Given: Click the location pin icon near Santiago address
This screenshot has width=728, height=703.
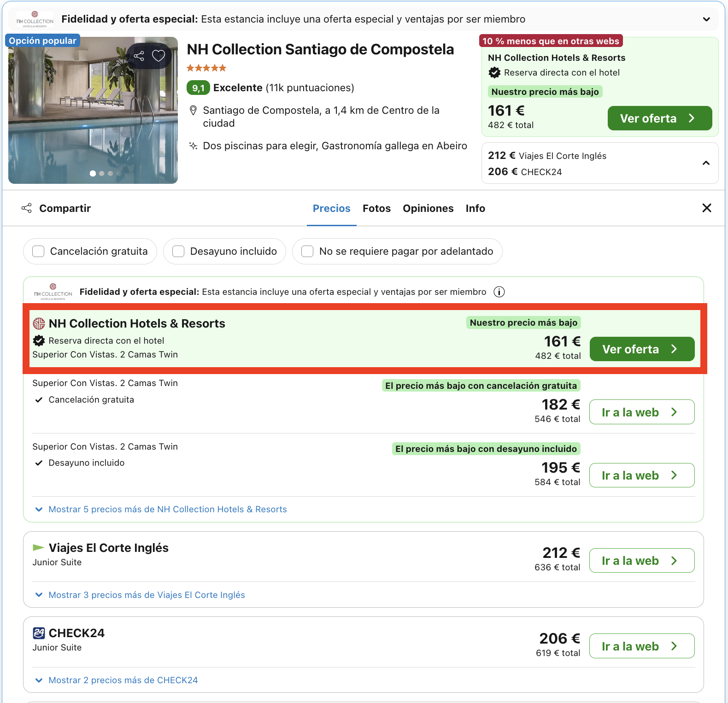Looking at the screenshot, I should (x=194, y=111).
